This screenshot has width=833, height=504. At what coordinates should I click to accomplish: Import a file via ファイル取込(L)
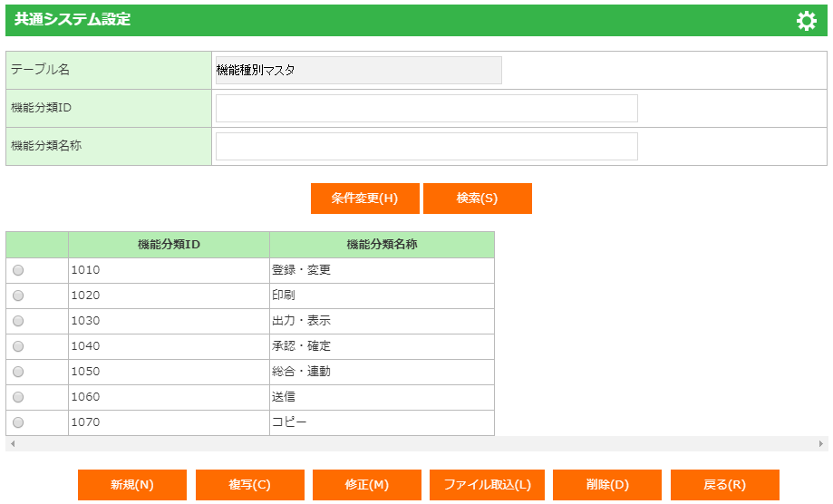point(487,484)
